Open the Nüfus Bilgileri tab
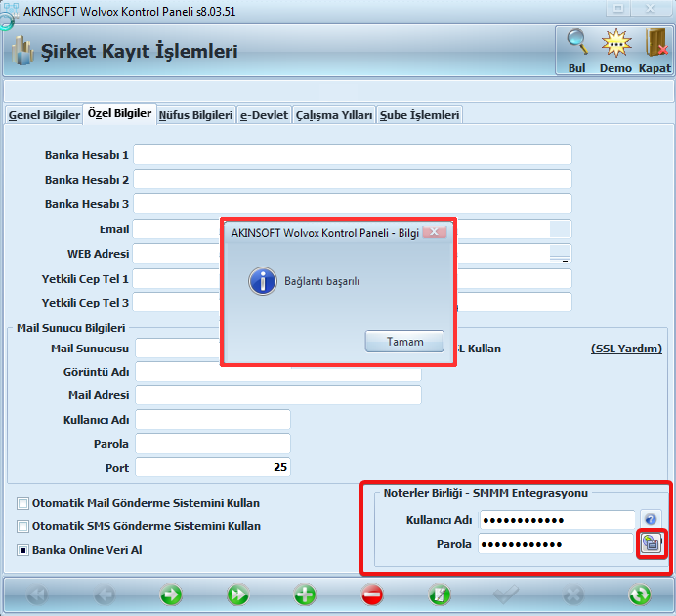 click(x=195, y=115)
